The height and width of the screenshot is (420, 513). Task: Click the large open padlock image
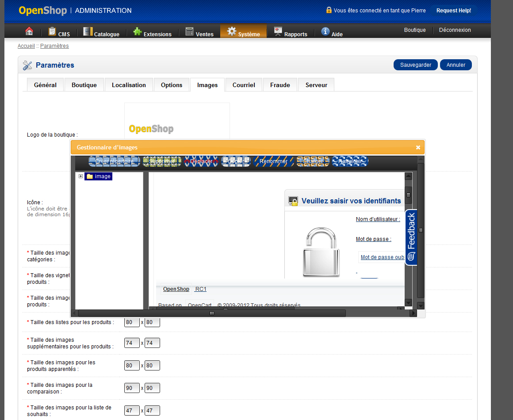coord(321,252)
